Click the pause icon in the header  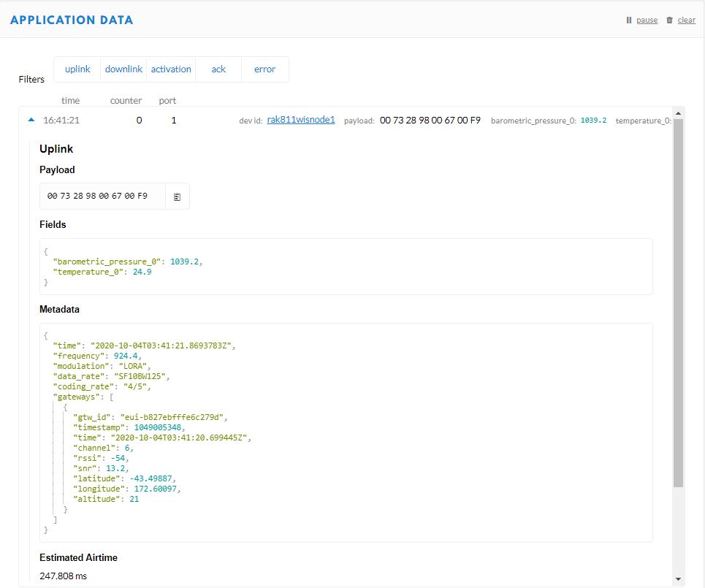tap(629, 20)
